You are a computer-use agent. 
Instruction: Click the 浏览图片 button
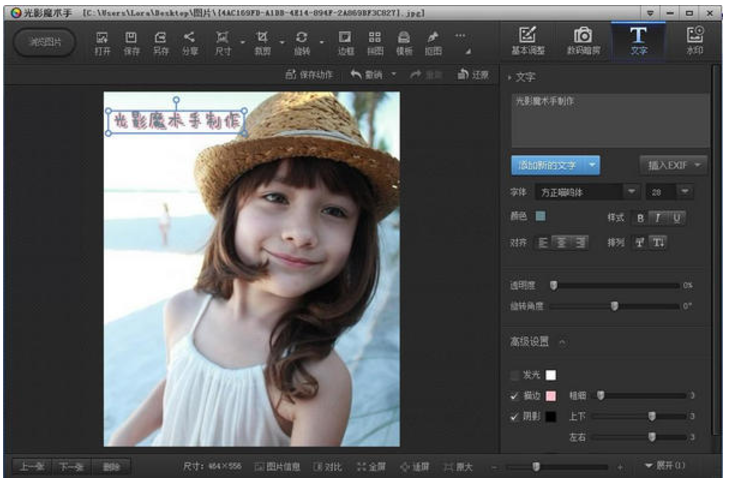click(x=44, y=42)
